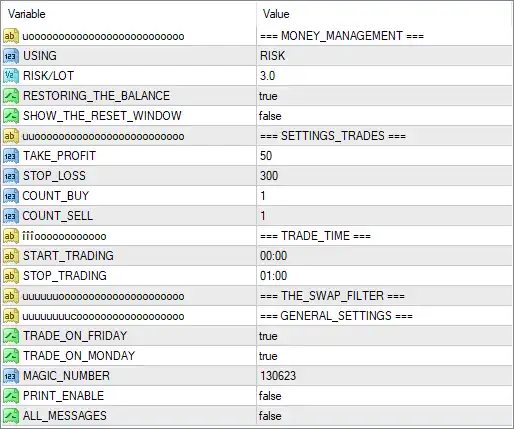Viewport: 514px width, 429px height.
Task: Click the boolean icon beside RESTORING_THE_BALANCE
Action: (x=11, y=96)
